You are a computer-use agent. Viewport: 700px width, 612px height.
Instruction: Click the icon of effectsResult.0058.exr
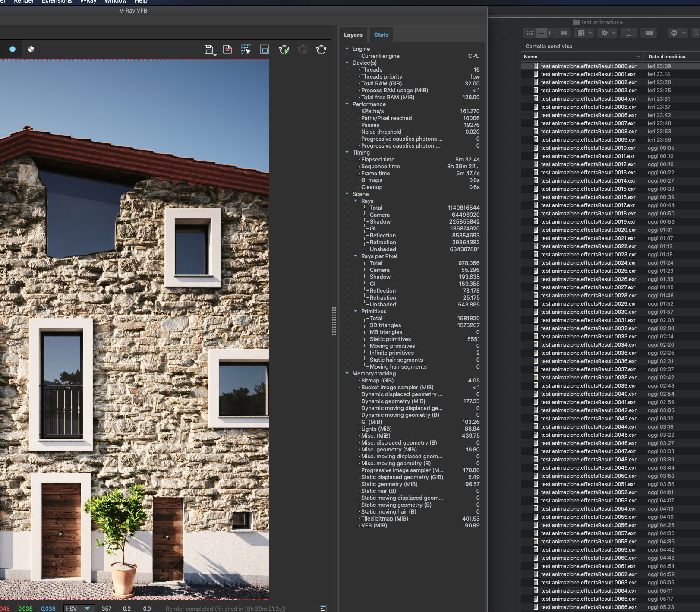tap(536, 542)
